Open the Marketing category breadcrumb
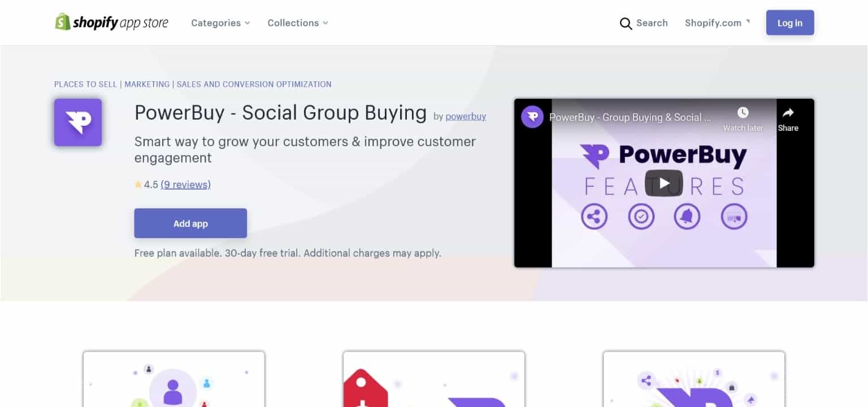Screen dimensions: 868x407 pyautogui.click(x=147, y=84)
